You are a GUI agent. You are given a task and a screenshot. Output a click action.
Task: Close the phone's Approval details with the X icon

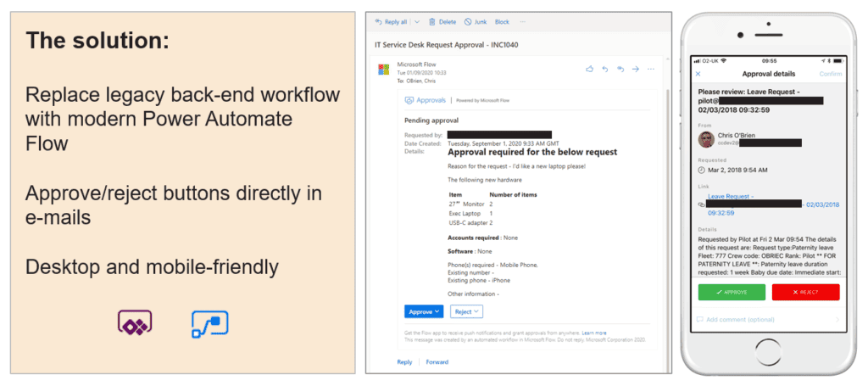[x=698, y=74]
